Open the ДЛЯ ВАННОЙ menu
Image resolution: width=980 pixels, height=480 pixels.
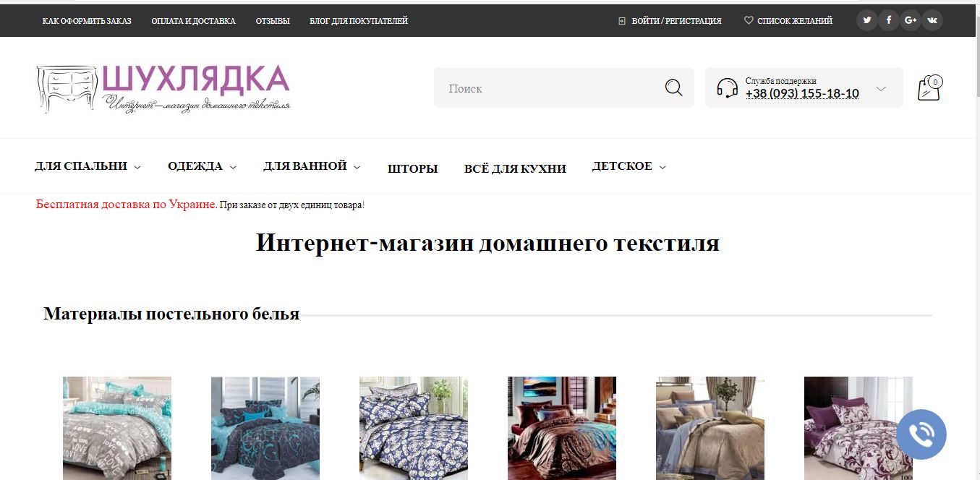(312, 166)
